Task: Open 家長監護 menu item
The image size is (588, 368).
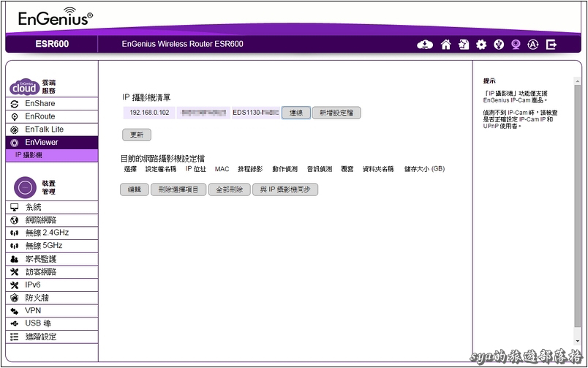Action: click(52, 259)
